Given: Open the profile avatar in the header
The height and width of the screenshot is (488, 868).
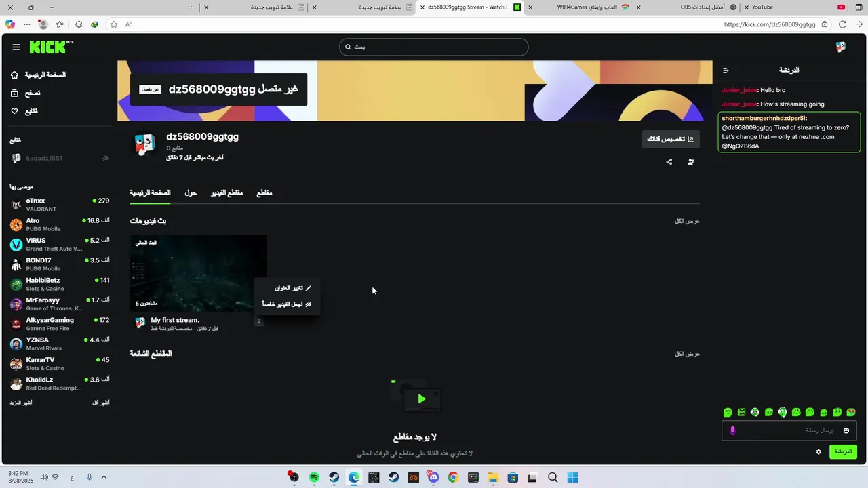Looking at the screenshot, I should [x=841, y=47].
